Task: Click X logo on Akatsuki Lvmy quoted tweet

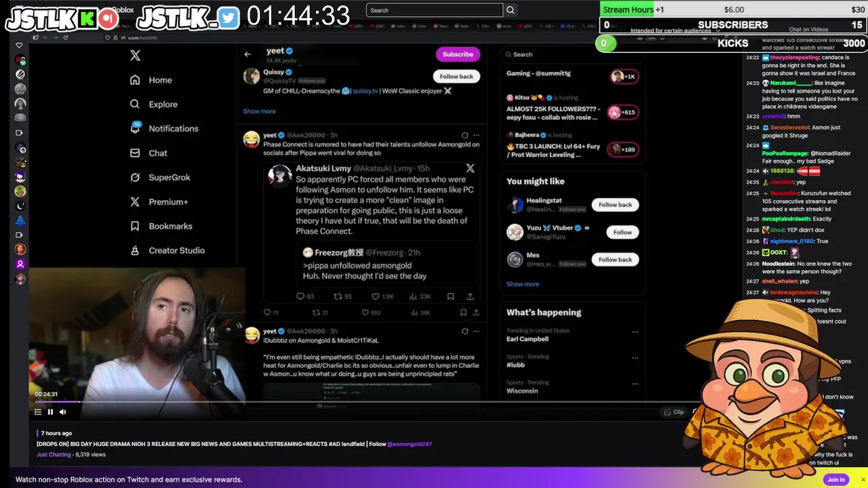Action: (470, 168)
